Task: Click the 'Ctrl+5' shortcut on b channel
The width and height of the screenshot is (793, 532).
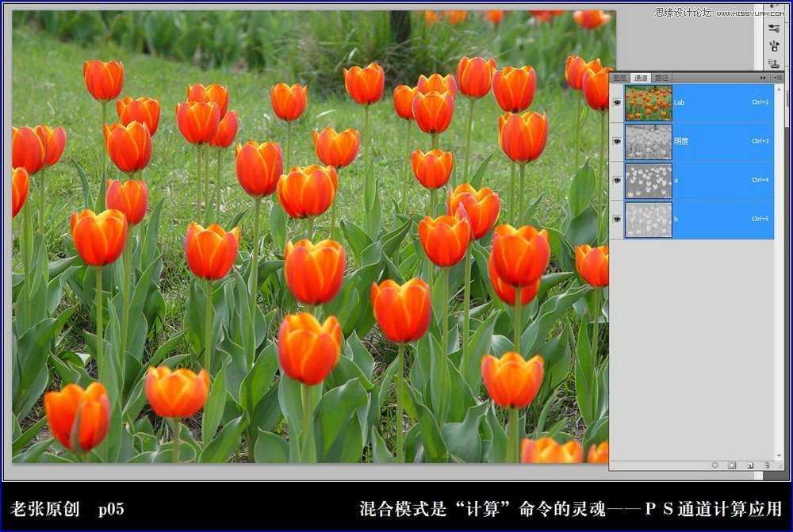Action: tap(760, 219)
